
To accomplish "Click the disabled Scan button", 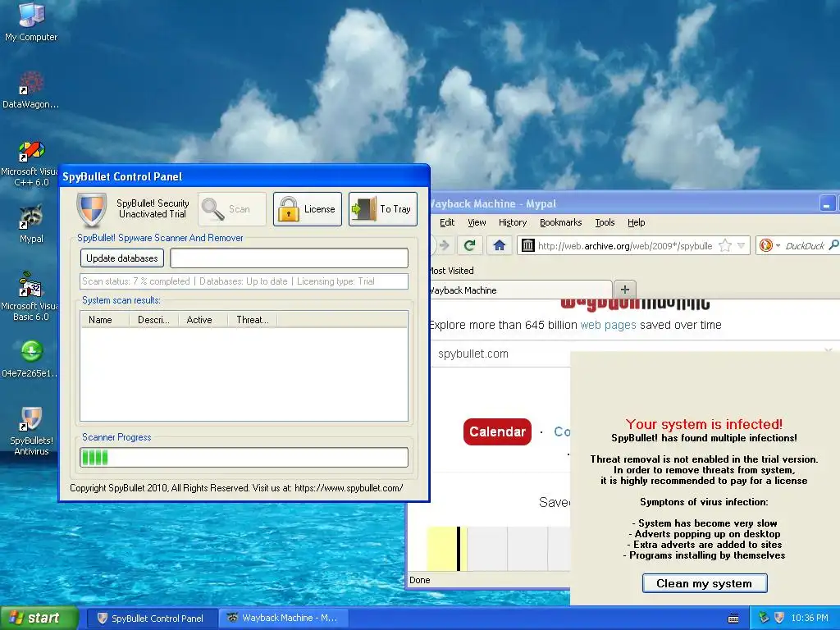I will (x=232, y=209).
